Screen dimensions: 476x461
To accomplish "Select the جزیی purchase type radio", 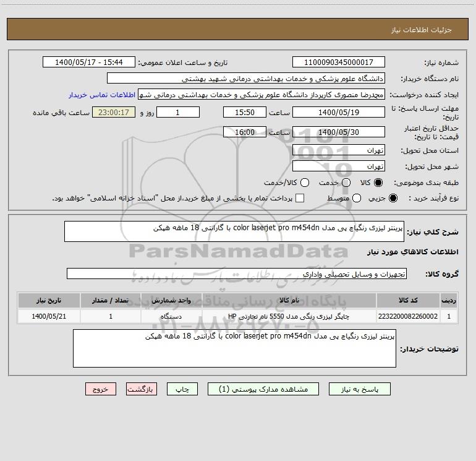I will tap(393, 198).
